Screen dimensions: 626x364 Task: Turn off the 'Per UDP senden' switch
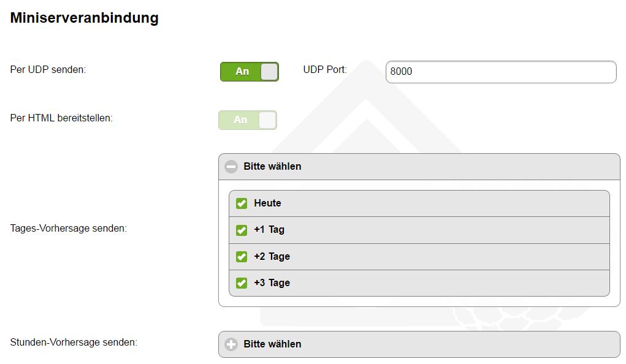click(x=249, y=72)
